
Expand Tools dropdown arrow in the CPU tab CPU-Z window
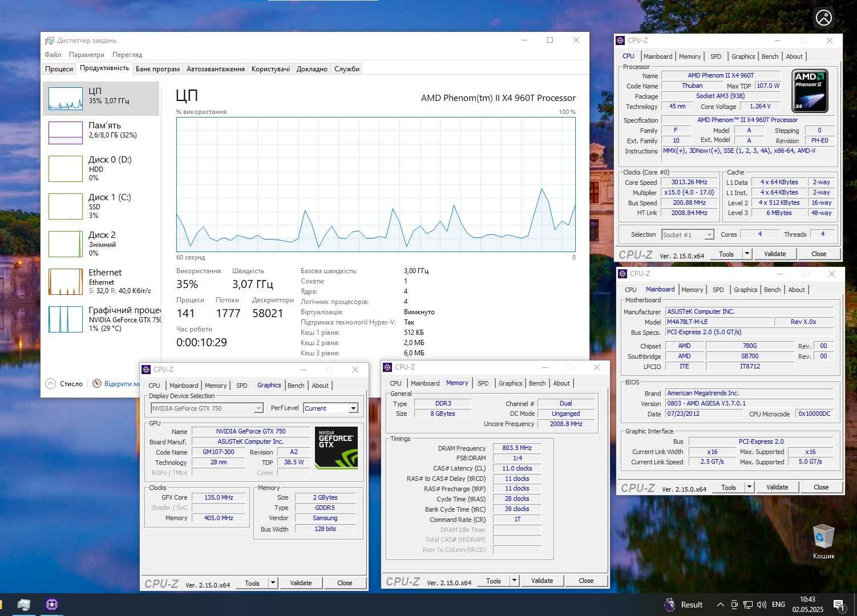pyautogui.click(x=747, y=254)
